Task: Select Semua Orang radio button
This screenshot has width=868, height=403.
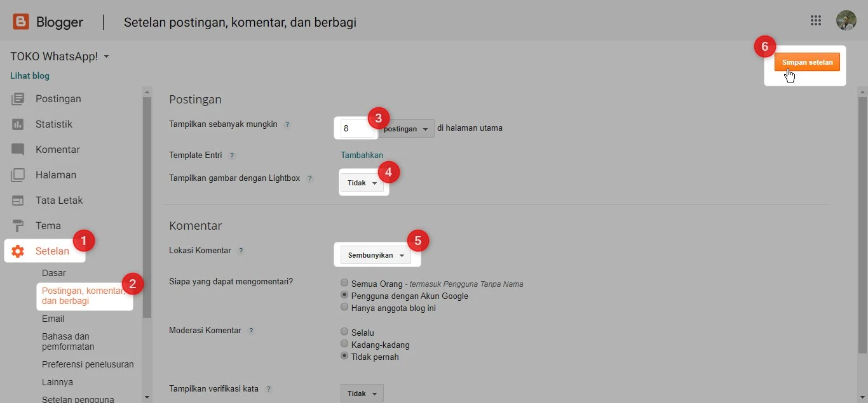Action: coord(344,283)
